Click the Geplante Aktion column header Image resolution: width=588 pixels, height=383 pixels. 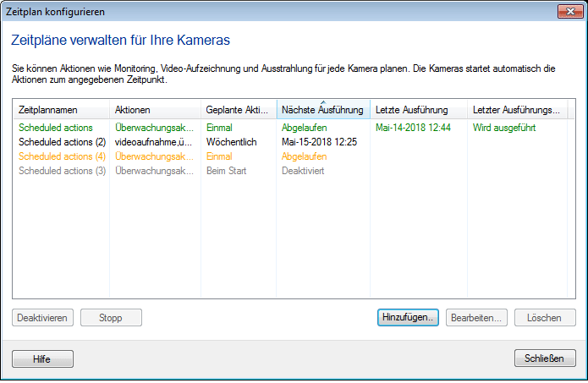coord(239,110)
